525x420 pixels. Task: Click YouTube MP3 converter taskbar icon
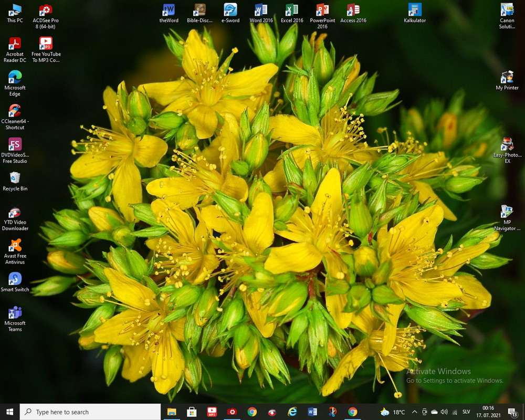tap(212, 412)
